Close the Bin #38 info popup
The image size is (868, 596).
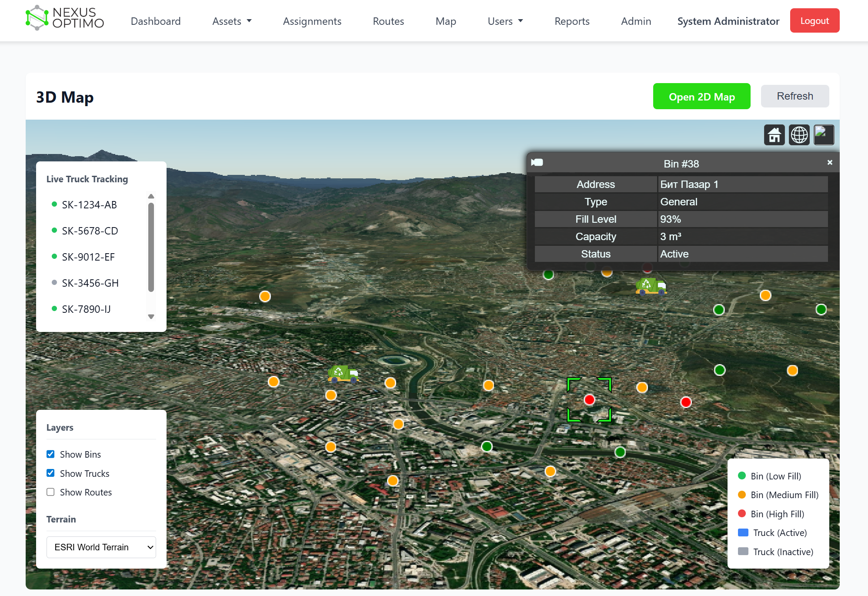830,162
